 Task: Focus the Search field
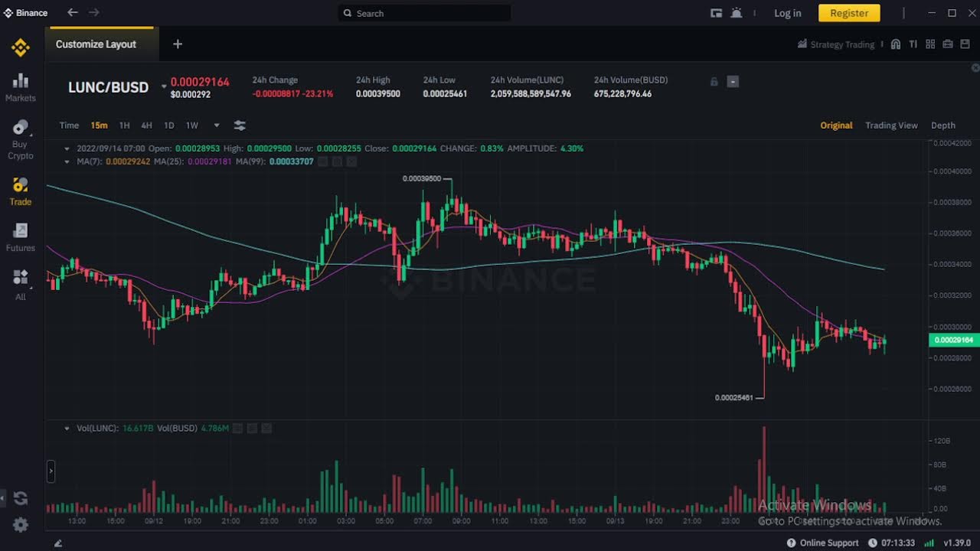click(424, 13)
